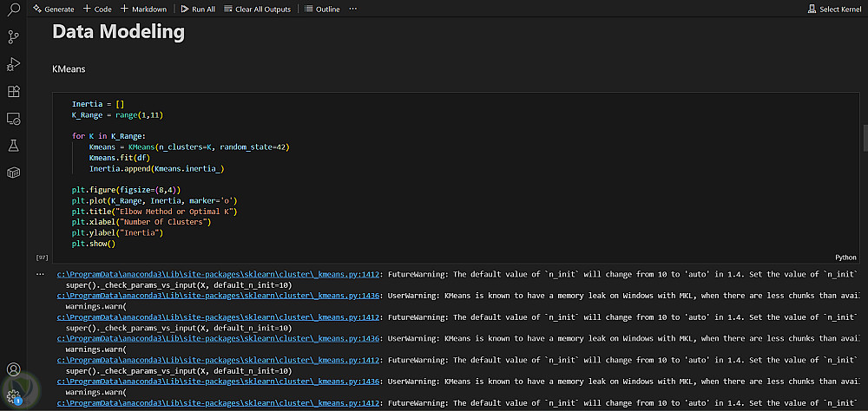Open the notebook toolbar's more actions menu
This screenshot has height=411, width=868.
point(352,9)
